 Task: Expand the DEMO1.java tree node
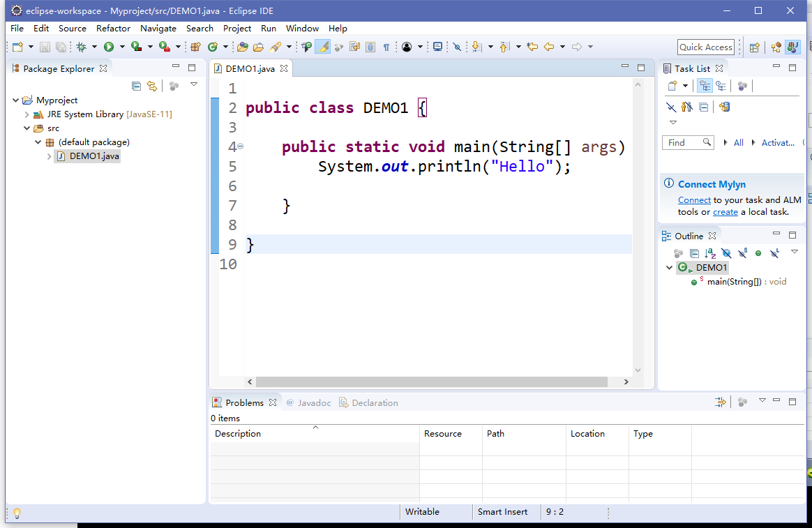(x=50, y=156)
